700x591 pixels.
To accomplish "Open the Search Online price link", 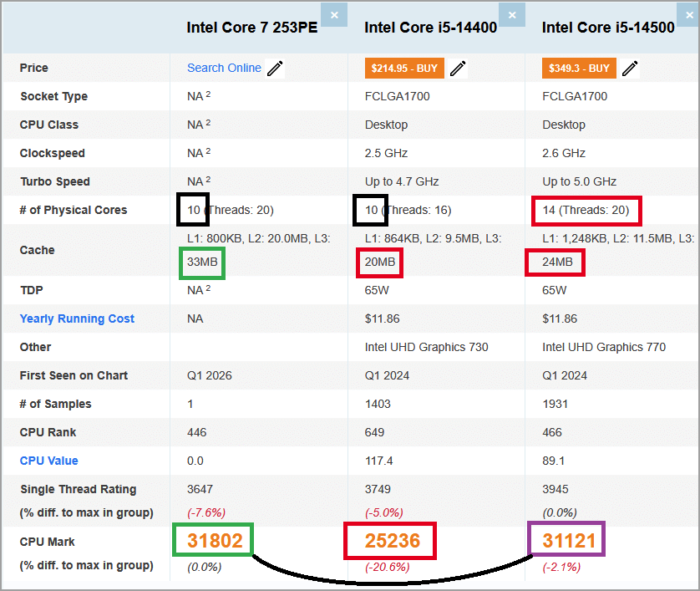I will [224, 68].
